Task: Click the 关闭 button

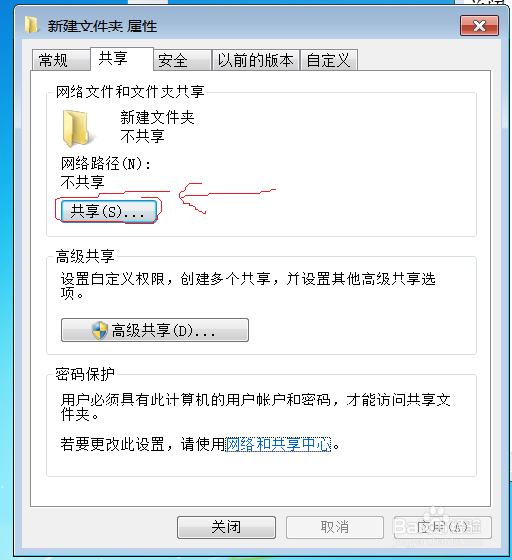Action: pos(226,527)
